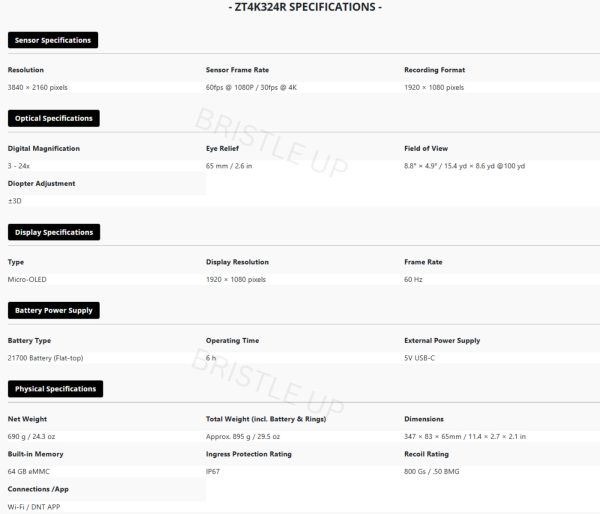Screen dimensions: 600x514
Task: Select the Physical Specifications section header
Action: [x=55, y=388]
